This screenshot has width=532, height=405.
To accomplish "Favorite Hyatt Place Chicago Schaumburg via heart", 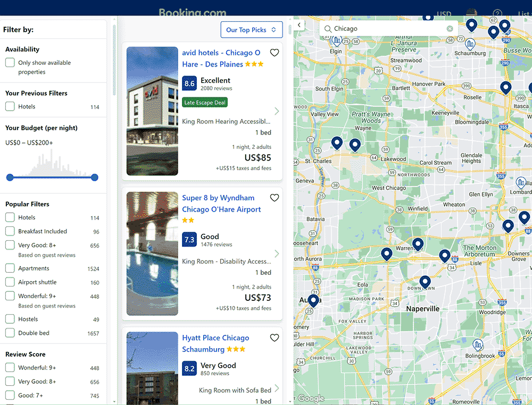I will tap(275, 338).
